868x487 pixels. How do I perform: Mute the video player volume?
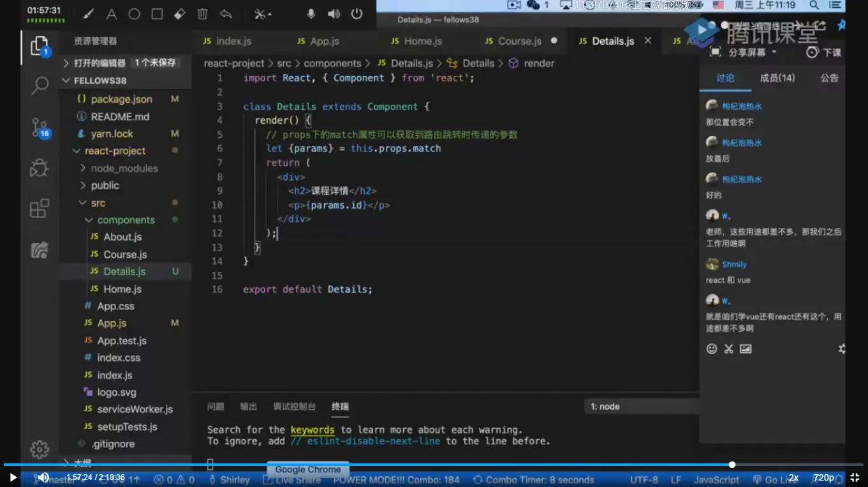[x=43, y=477]
